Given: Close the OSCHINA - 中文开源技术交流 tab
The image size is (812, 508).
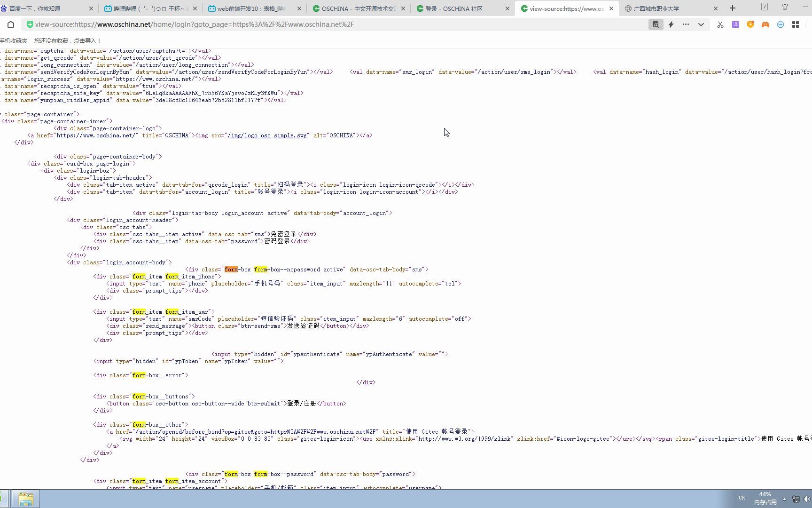Looking at the screenshot, I should (403, 8).
